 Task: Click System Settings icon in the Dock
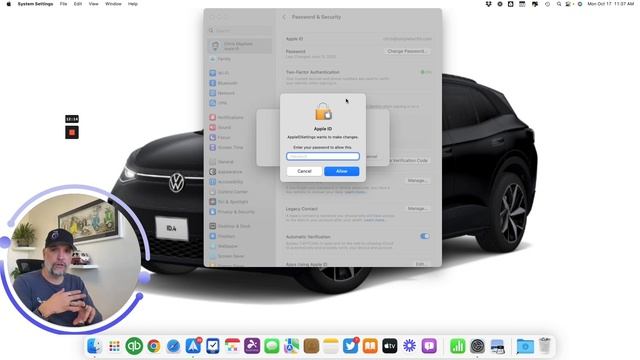(x=477, y=346)
